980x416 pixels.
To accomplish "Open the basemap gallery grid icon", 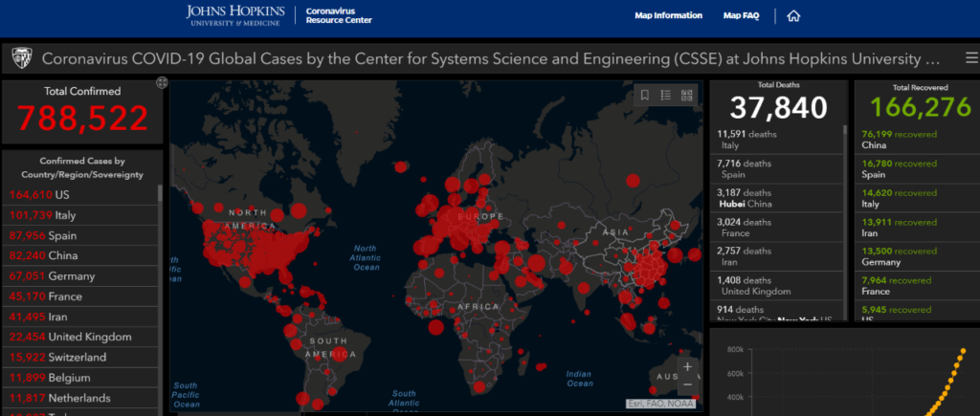I will [x=687, y=95].
